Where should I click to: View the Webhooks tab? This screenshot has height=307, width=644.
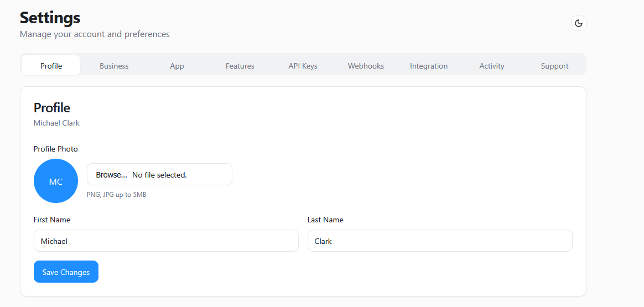366,66
